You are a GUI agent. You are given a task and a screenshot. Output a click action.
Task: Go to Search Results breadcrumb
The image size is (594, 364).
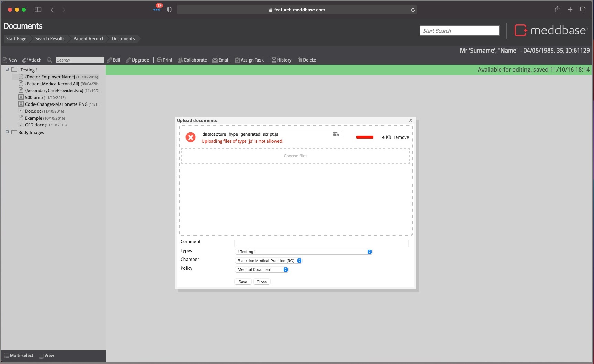pos(50,39)
